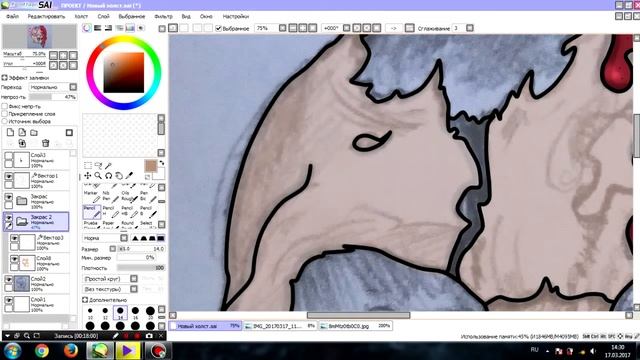Expand the Дополнительно section
Viewport: 640px width, 360px height.
coord(85,300)
